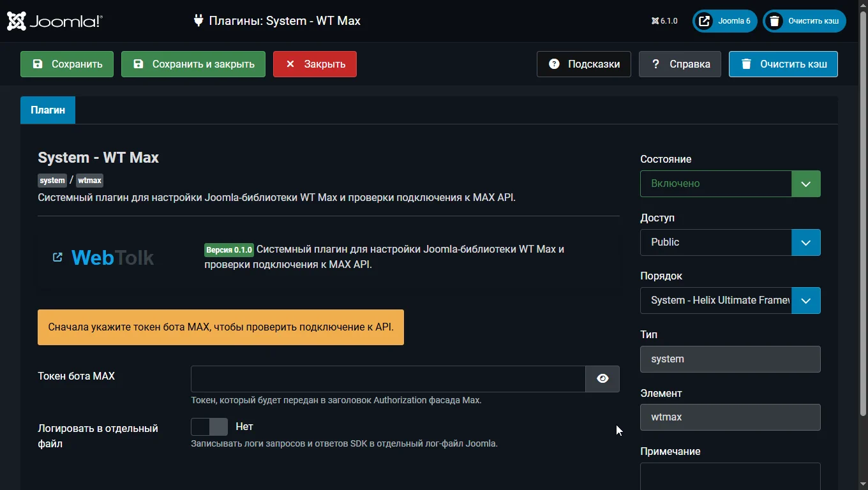
Task: Select the Плагин tab
Action: point(48,110)
